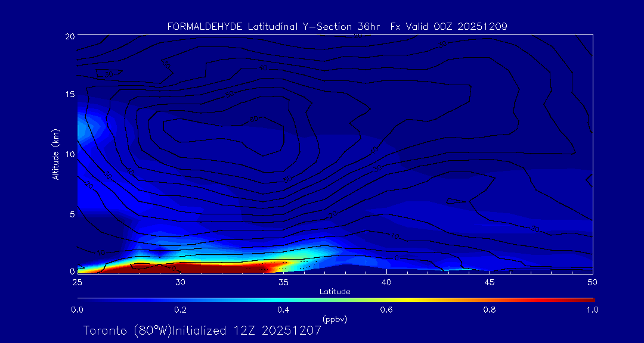
Task: Click the 'Altitude (km)' vertical axis label
Action: tap(56, 154)
